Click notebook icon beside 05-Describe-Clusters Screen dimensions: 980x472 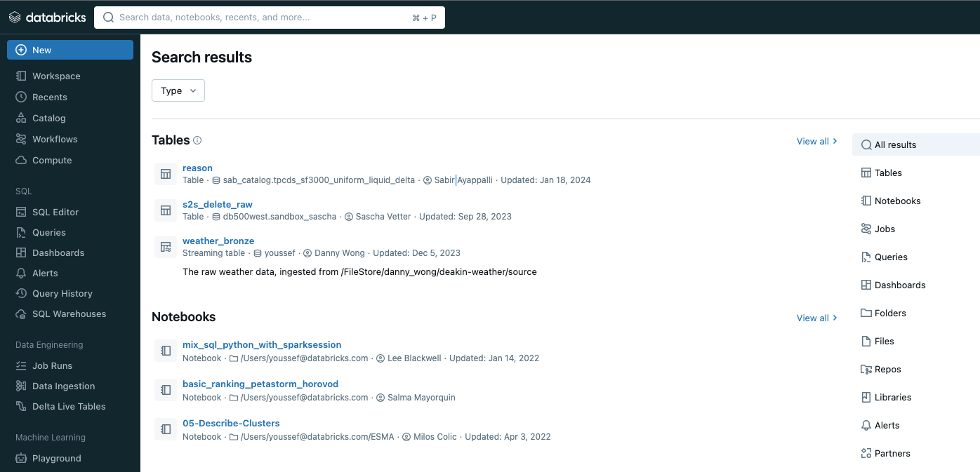(166, 429)
